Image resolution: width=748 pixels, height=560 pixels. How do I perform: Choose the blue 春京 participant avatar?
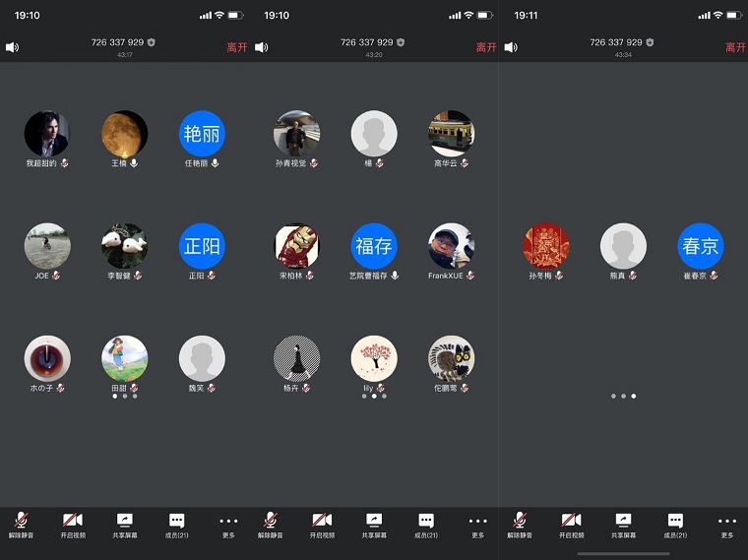701,247
